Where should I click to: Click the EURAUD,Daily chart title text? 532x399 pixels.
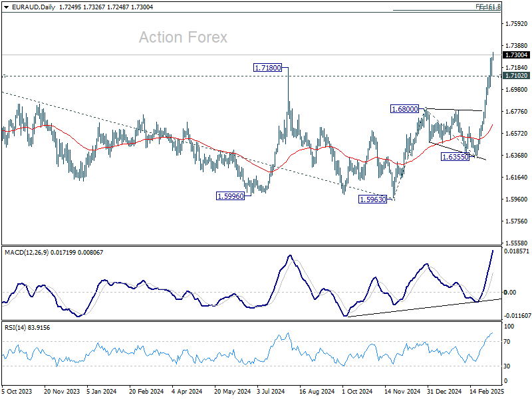pos(33,7)
